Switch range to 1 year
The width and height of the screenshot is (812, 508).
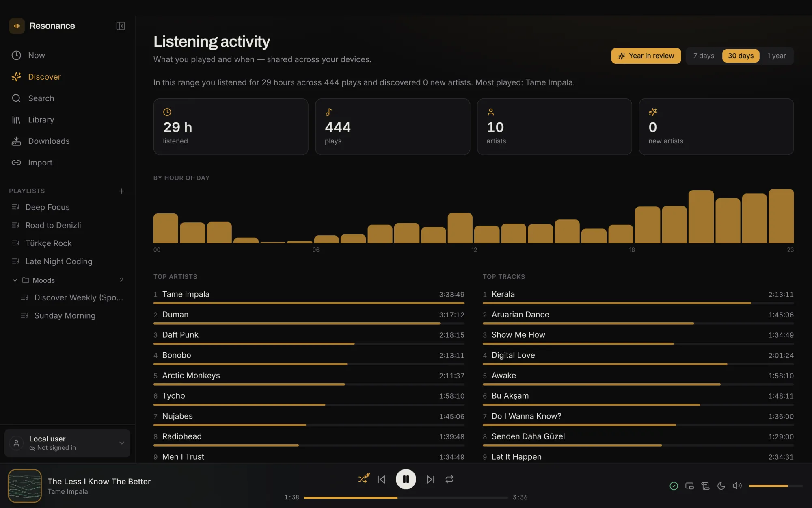pos(776,56)
